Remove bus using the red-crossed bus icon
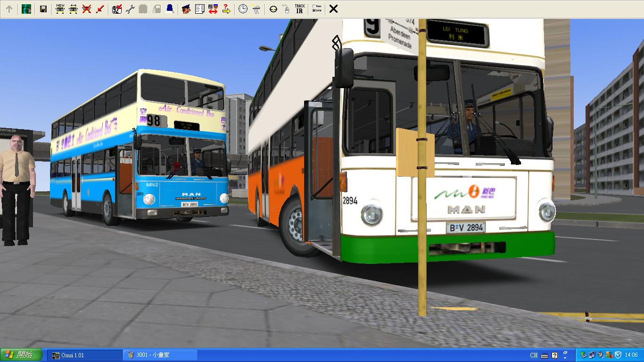 [86, 9]
